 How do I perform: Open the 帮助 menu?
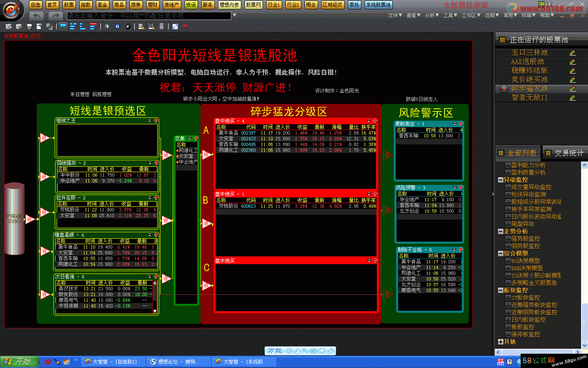[547, 16]
